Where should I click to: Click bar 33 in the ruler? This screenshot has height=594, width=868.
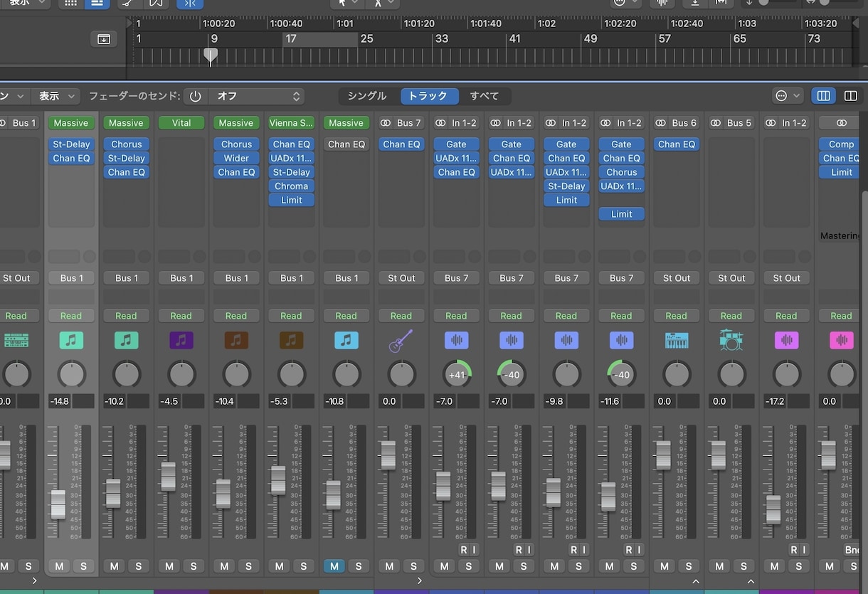(442, 39)
